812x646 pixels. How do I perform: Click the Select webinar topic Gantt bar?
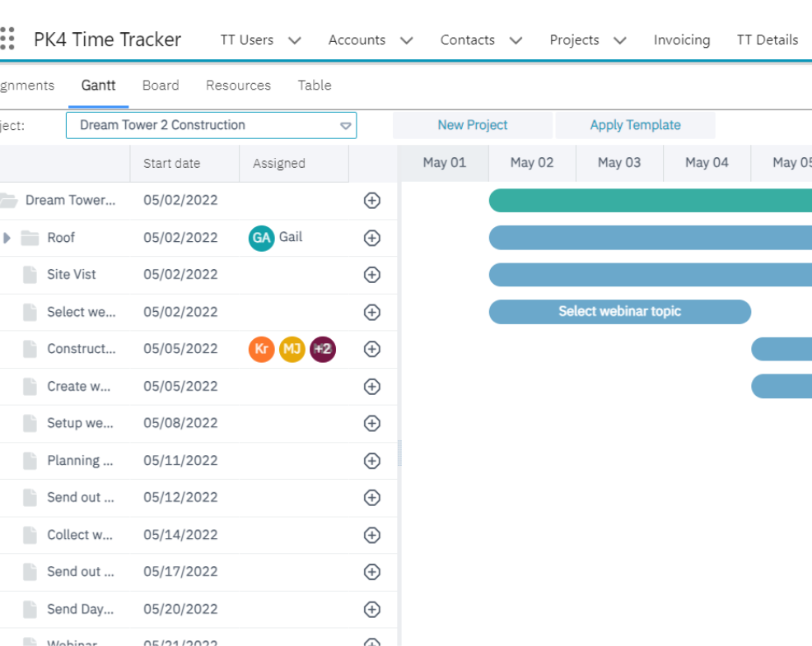pyautogui.click(x=620, y=311)
